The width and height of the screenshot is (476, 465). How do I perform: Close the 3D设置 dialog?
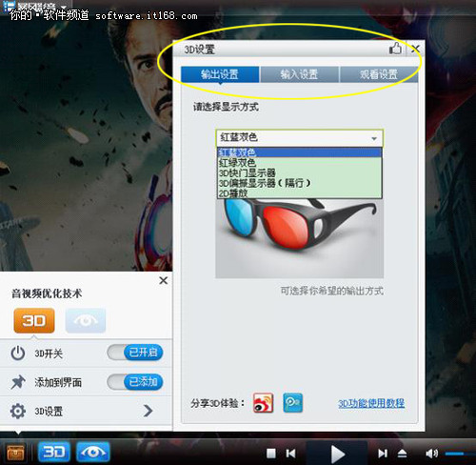click(x=415, y=49)
